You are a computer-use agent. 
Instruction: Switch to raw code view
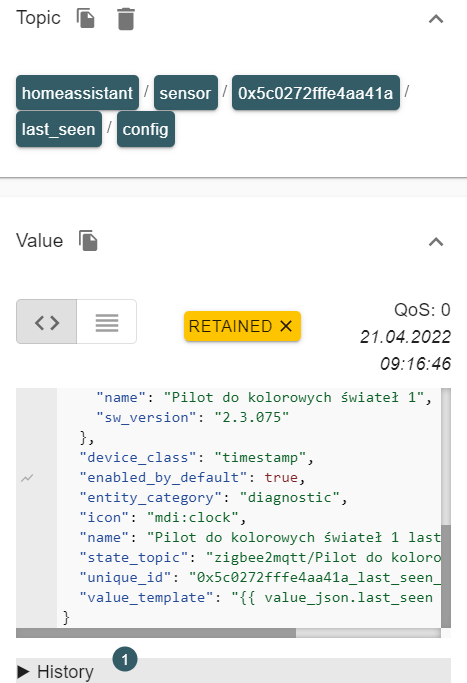[47, 322]
